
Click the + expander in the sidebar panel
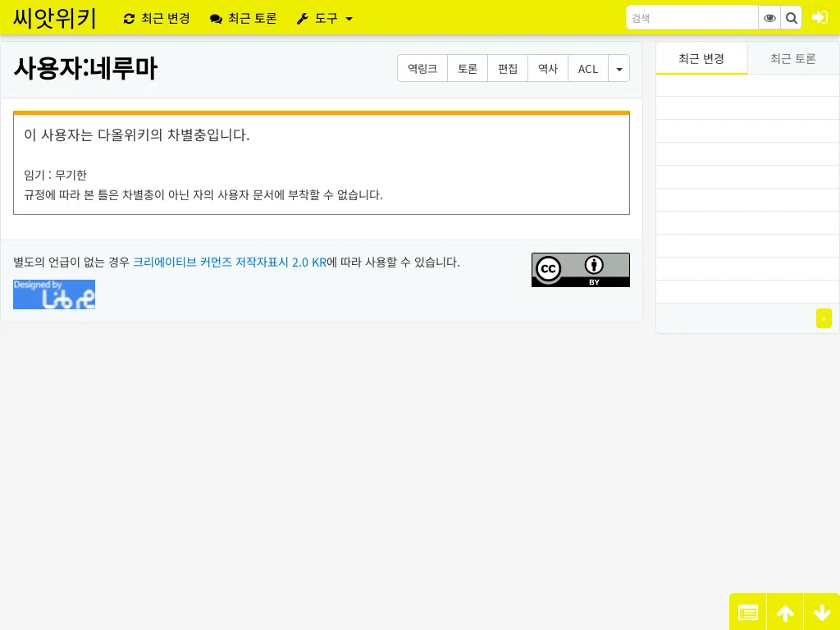[x=824, y=318]
